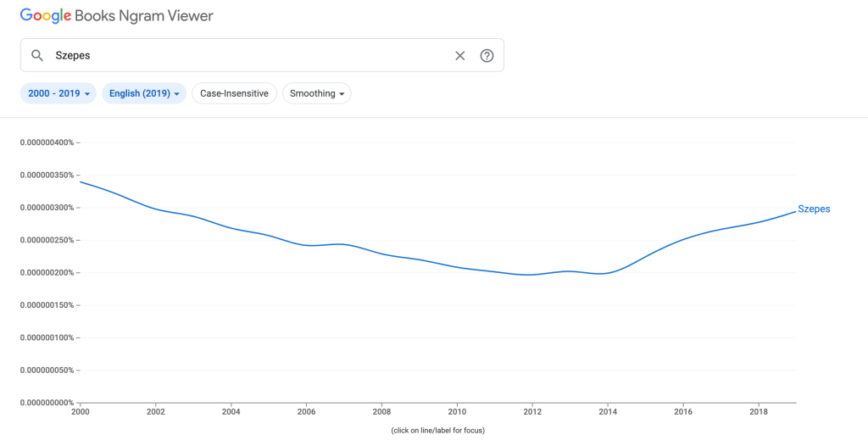Click the search magnifier icon
Screen dimensions: 868x446
pyautogui.click(x=37, y=56)
